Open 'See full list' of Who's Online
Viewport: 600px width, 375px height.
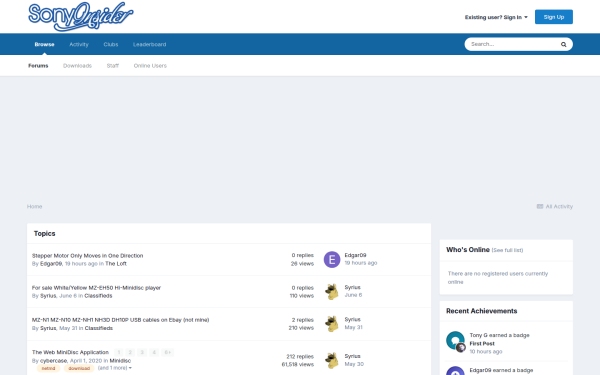tap(507, 250)
